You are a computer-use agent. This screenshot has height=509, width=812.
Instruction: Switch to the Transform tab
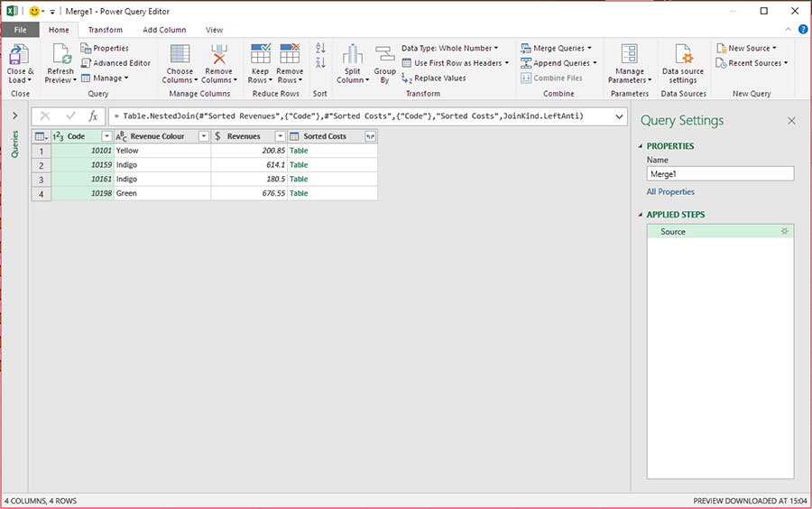coord(106,30)
